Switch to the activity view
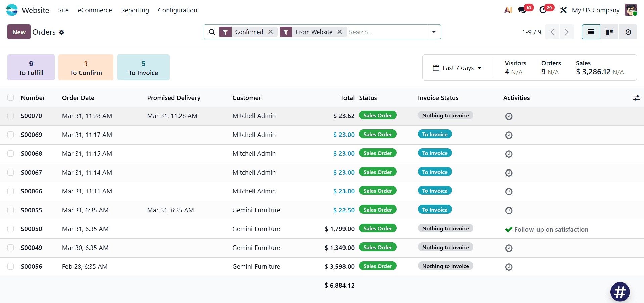 (x=628, y=32)
